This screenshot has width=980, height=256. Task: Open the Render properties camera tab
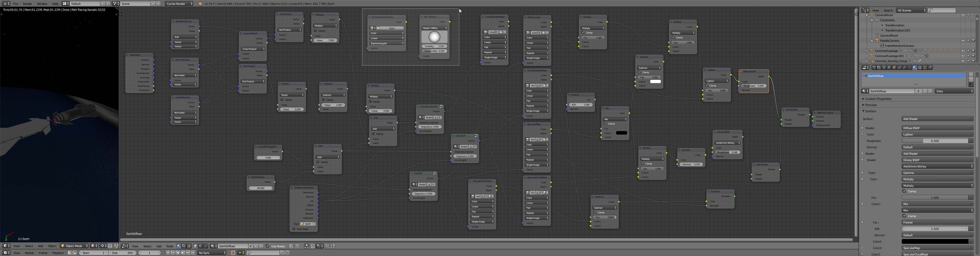coord(874,68)
